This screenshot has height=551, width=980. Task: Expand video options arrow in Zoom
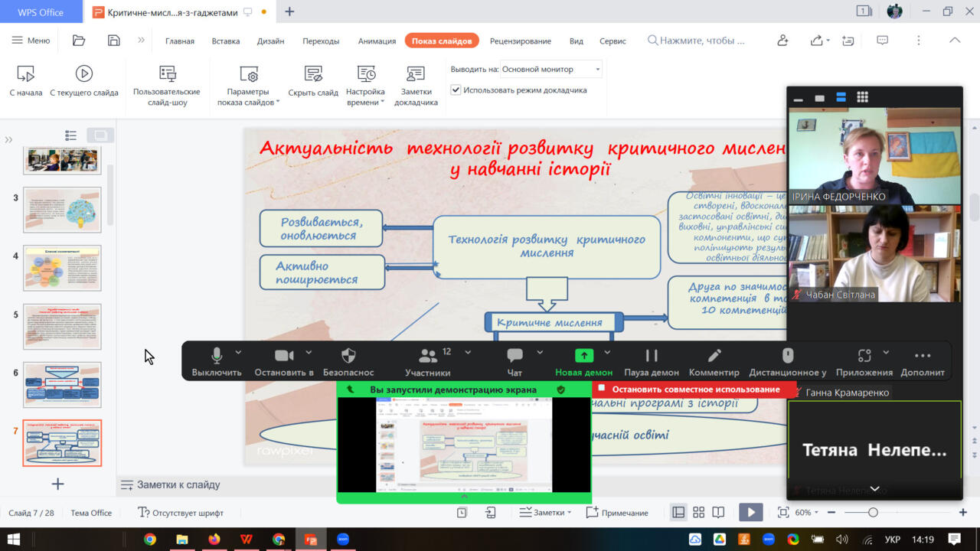[x=309, y=353]
